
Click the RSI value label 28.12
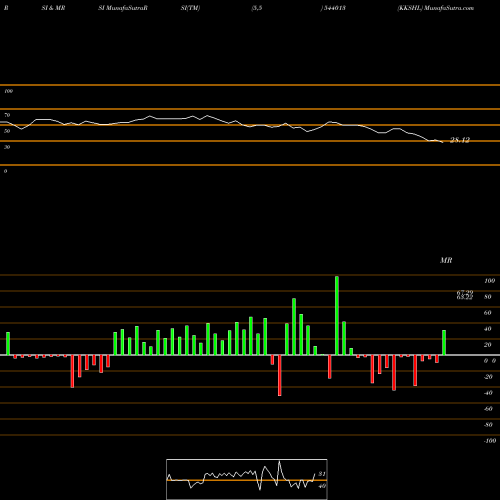click(460, 140)
